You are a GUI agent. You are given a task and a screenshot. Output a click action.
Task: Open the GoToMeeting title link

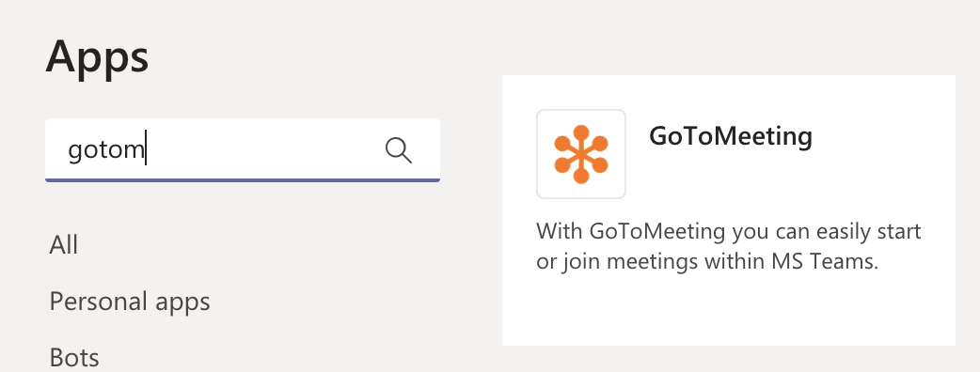point(731,135)
